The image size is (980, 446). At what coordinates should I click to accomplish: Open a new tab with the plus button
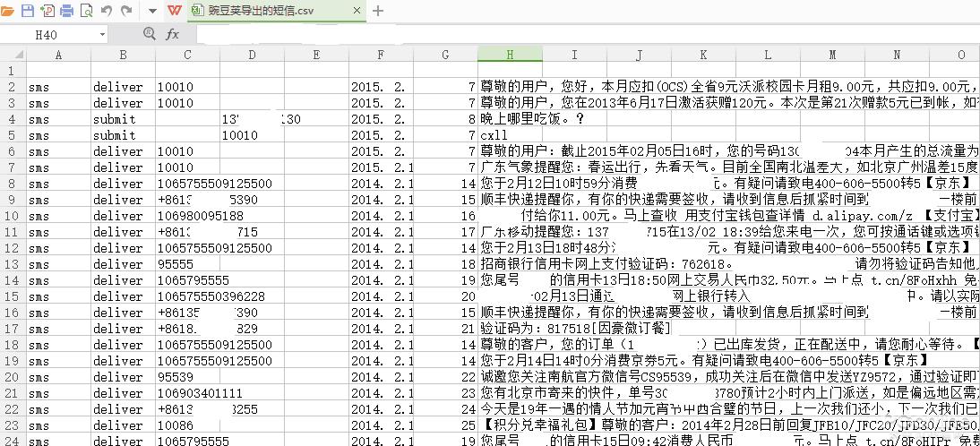[378, 11]
